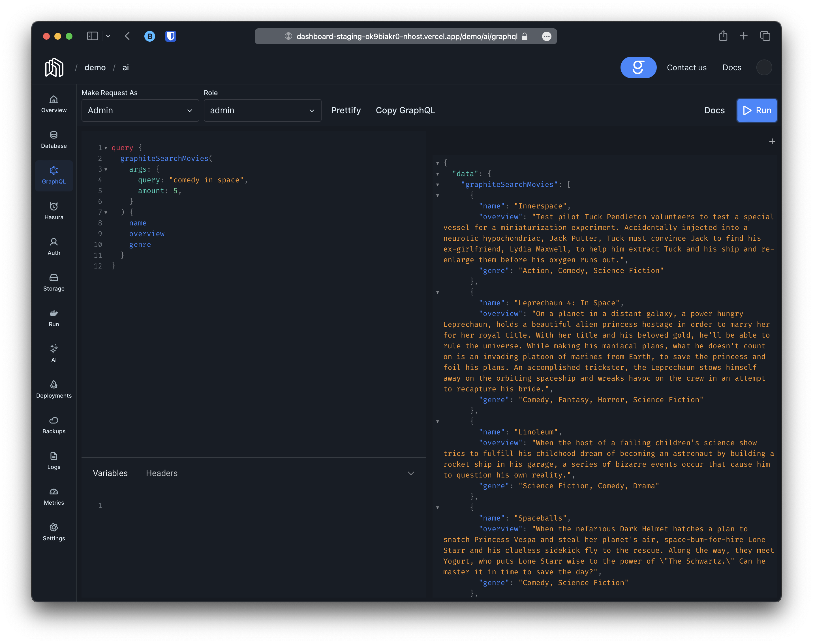The width and height of the screenshot is (813, 644).
Task: Select the Variables tab
Action: (x=110, y=473)
